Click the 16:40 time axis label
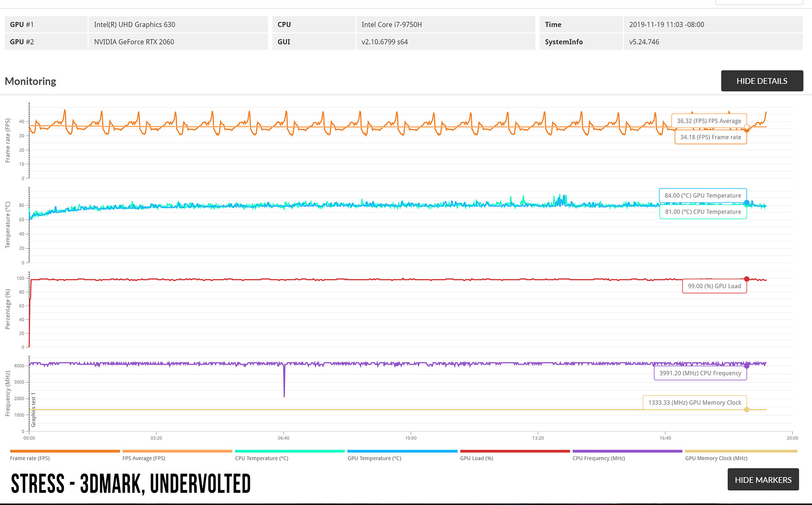812x505 pixels. click(x=665, y=438)
